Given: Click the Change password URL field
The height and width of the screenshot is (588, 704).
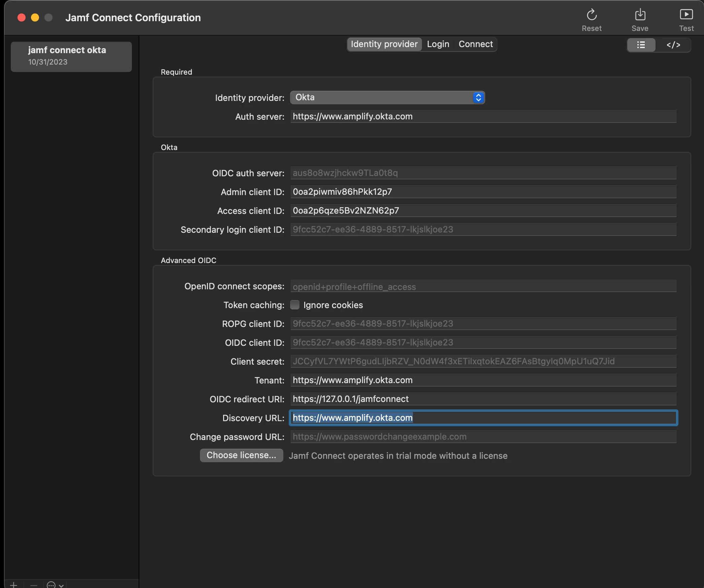Looking at the screenshot, I should [483, 437].
